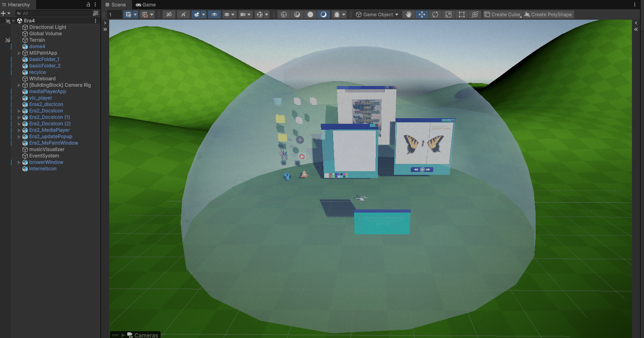Viewport: 644px width, 338px height.
Task: Toggle grid visibility in Scene view
Action: (128, 14)
